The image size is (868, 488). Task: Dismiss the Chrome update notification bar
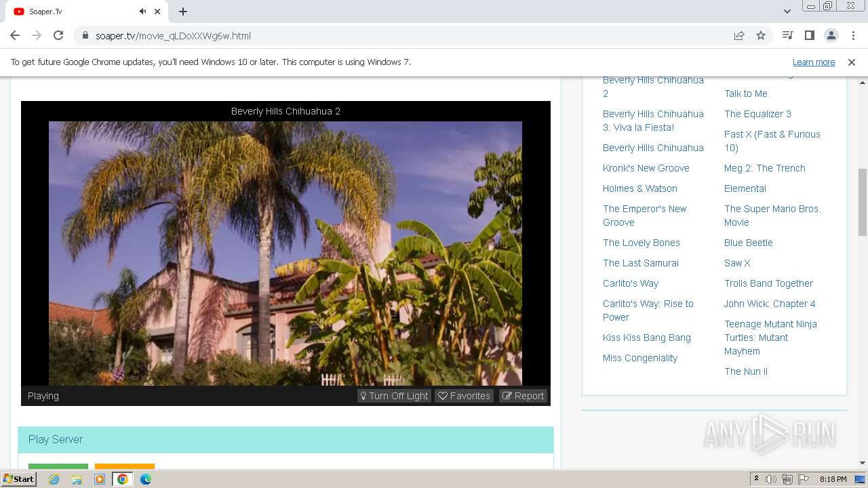(x=852, y=62)
